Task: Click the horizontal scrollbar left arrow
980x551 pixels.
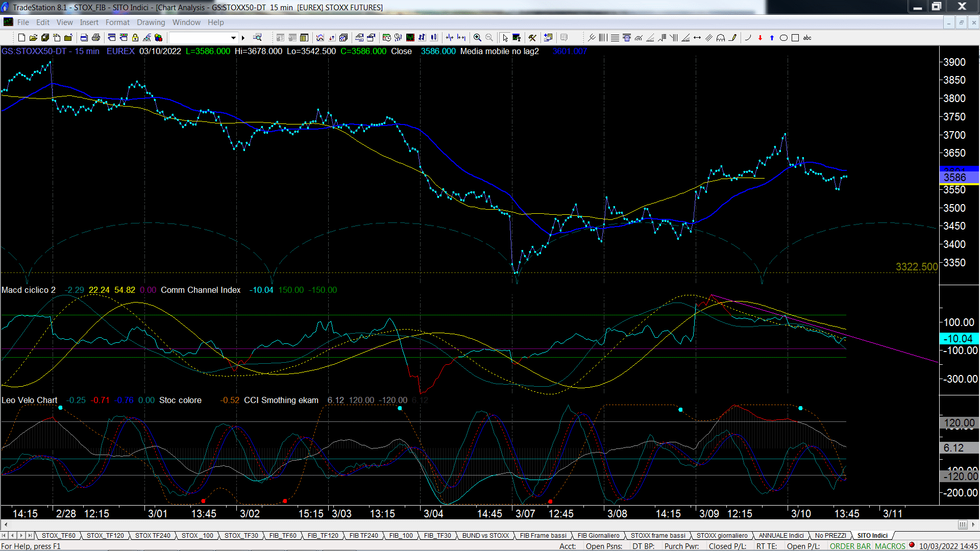Action: click(5, 524)
